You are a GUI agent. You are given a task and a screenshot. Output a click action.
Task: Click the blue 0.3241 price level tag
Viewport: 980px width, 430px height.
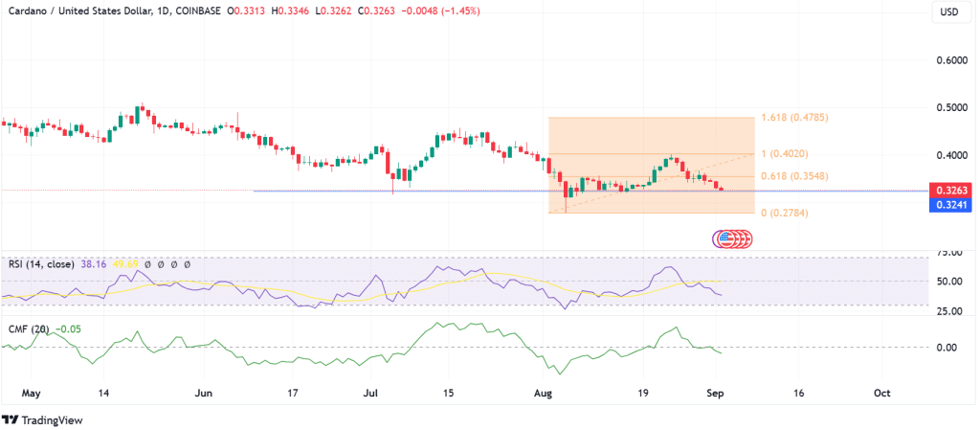click(952, 204)
